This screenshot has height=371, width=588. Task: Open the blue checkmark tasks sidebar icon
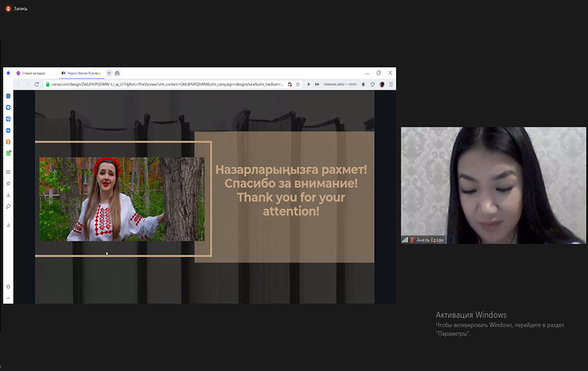pos(8,107)
